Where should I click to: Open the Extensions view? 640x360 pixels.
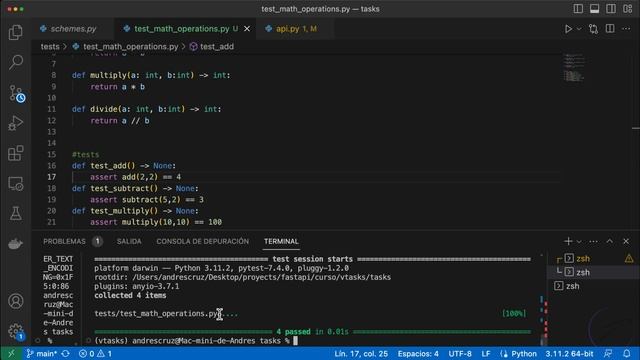16,153
